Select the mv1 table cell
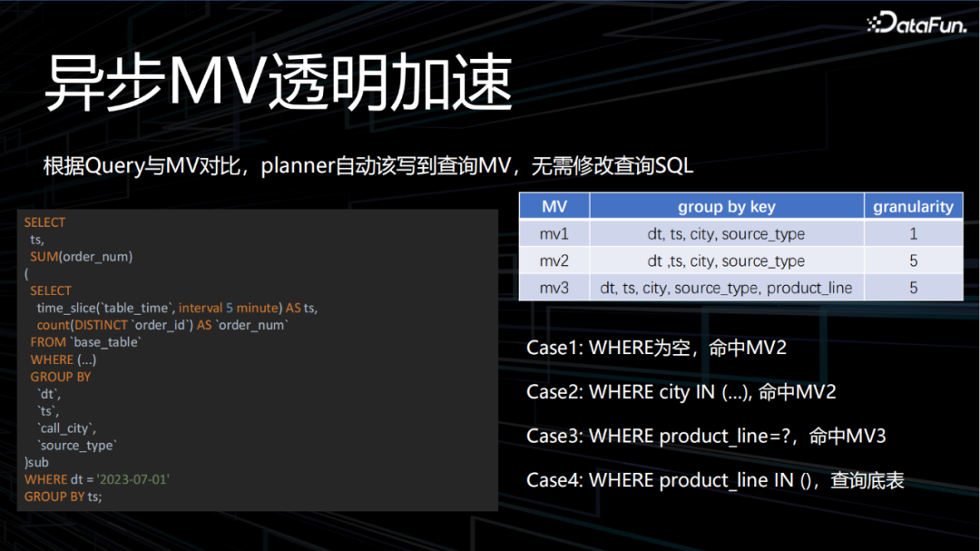This screenshot has height=551, width=980. (x=554, y=233)
